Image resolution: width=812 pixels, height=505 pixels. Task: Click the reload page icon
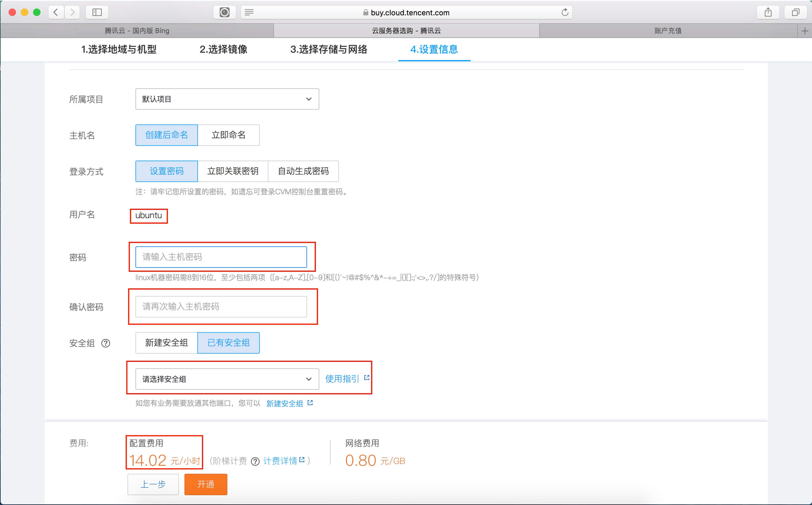coord(565,12)
